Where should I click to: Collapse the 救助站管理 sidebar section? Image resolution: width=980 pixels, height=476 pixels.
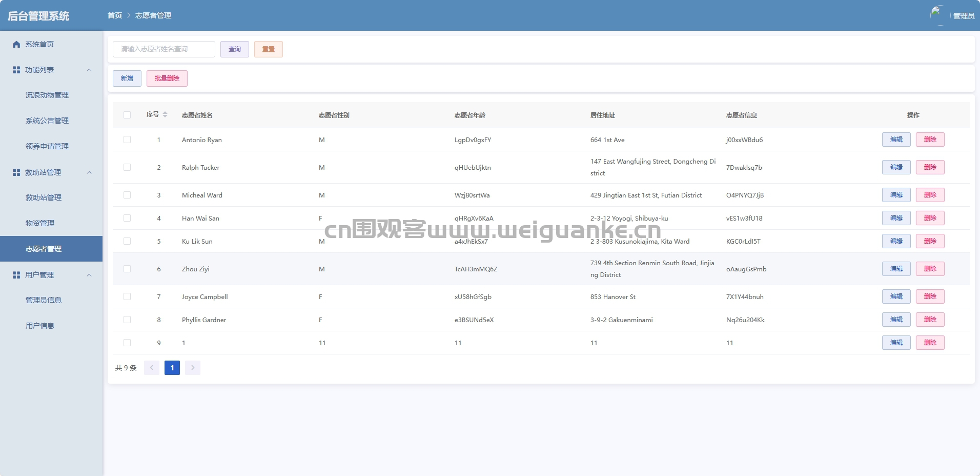89,172
